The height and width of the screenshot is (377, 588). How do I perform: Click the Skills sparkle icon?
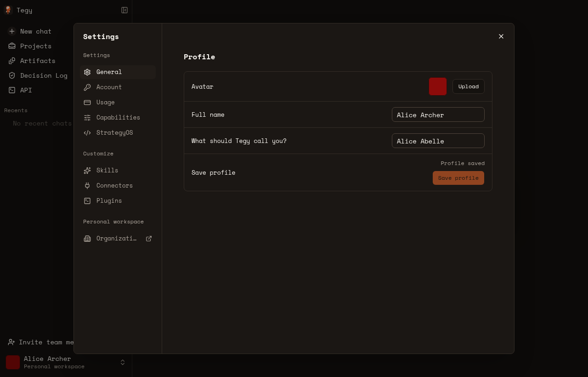pyautogui.click(x=87, y=171)
